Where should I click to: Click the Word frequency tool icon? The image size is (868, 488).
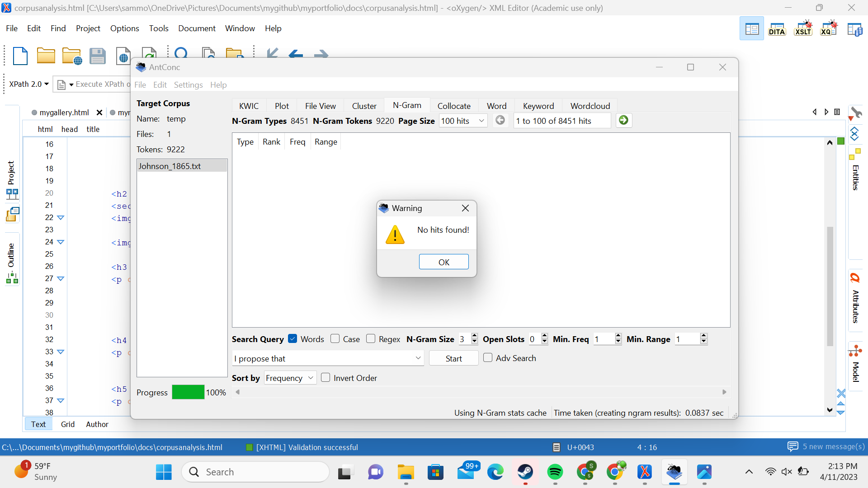click(x=495, y=105)
